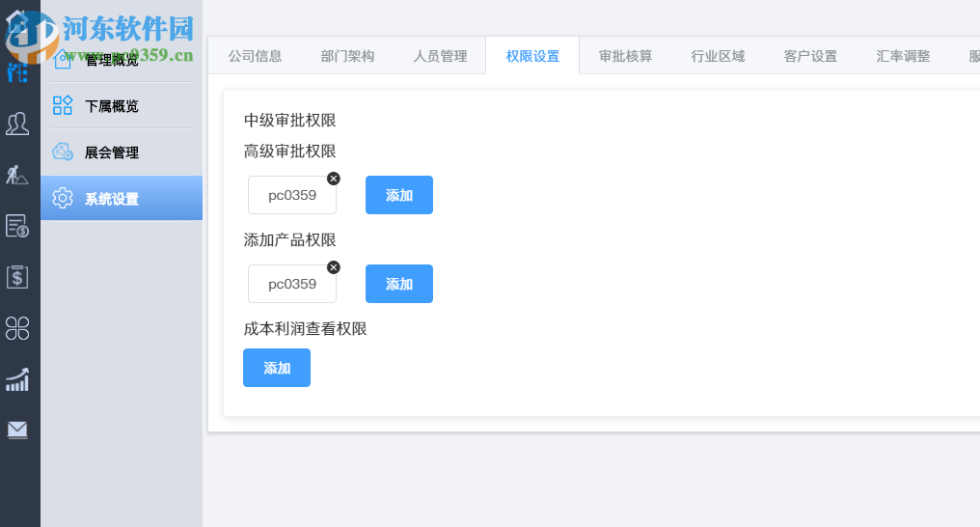Click the 高级审批权限 heading
Image resolution: width=980 pixels, height=527 pixels.
(290, 152)
